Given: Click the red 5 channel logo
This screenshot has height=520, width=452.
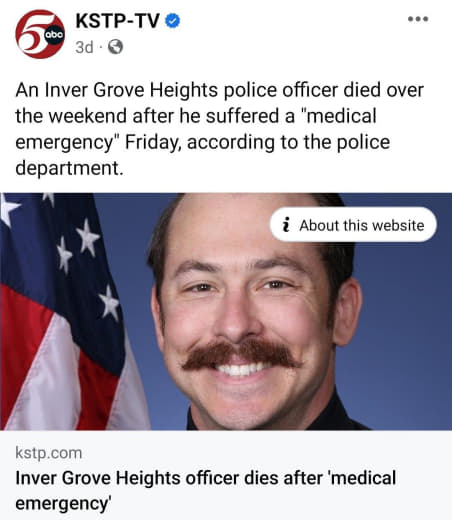Looking at the screenshot, I should pos(32,34).
